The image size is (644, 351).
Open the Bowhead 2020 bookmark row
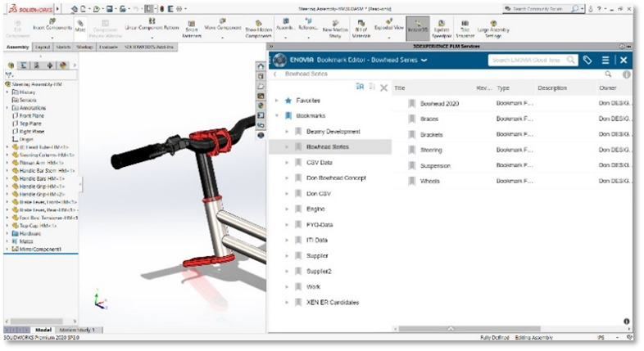439,104
